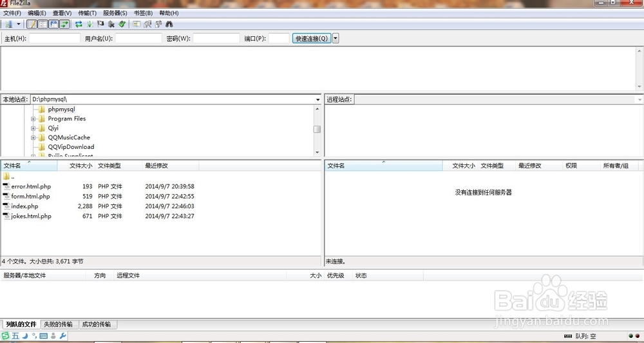Switch to the 列队的文件 tab
The width and height of the screenshot is (644, 343).
point(21,324)
